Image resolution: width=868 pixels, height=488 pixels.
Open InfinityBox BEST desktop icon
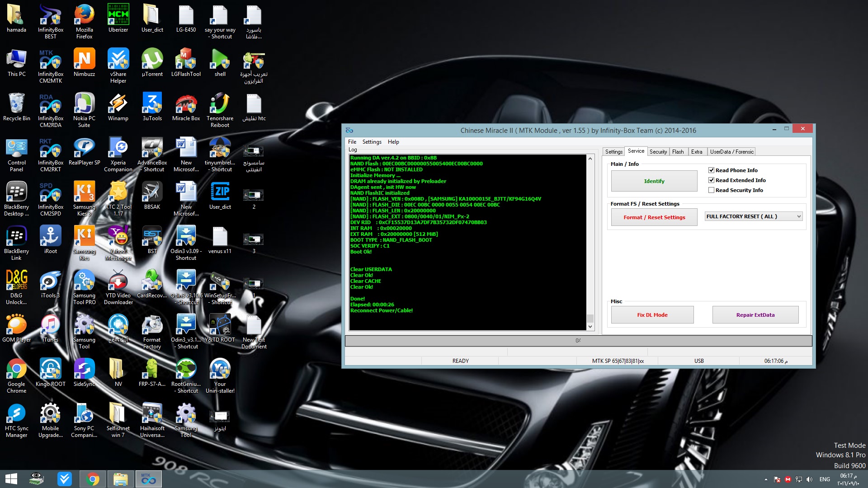click(50, 21)
